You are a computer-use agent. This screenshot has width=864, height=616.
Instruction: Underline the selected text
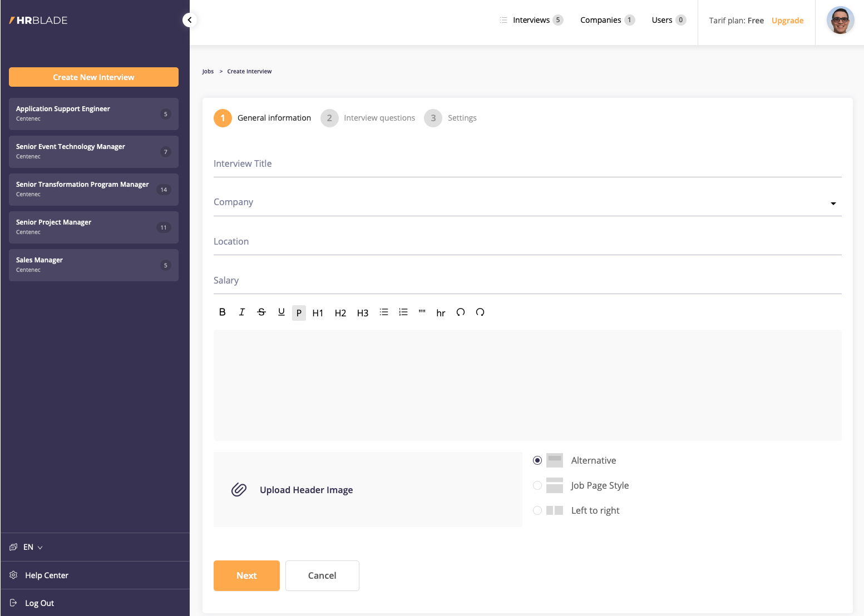click(282, 312)
